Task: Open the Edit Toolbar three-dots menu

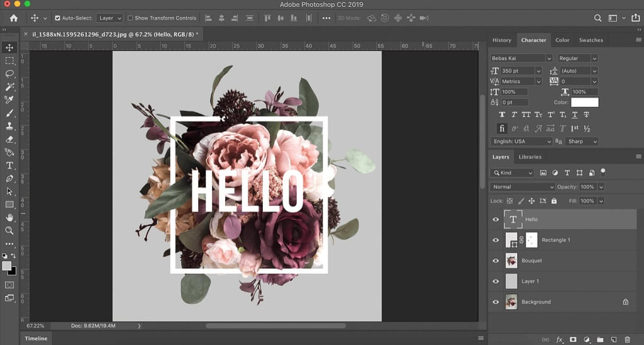Action: click(x=9, y=244)
